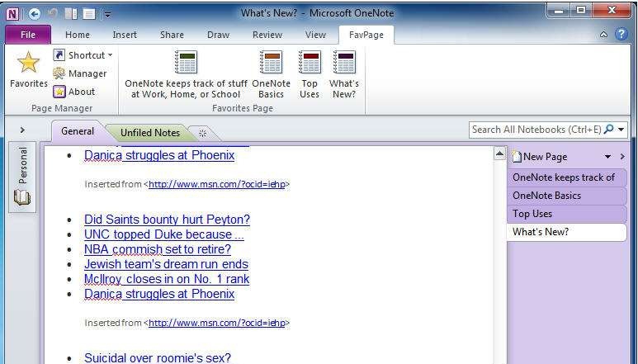This screenshot has height=364, width=638.
Task: Switch to the Share ribbon tab
Action: (172, 35)
